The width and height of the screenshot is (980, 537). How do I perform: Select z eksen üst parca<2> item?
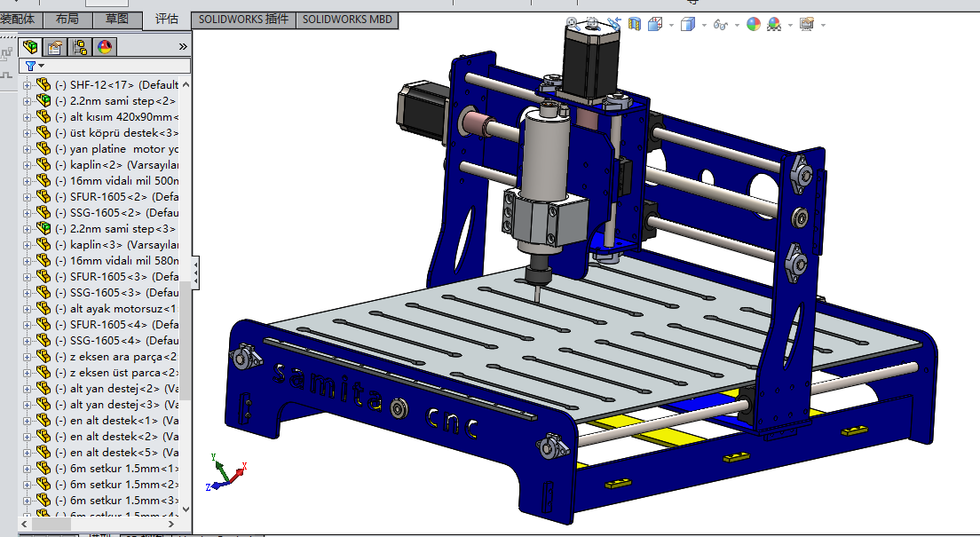pyautogui.click(x=116, y=373)
